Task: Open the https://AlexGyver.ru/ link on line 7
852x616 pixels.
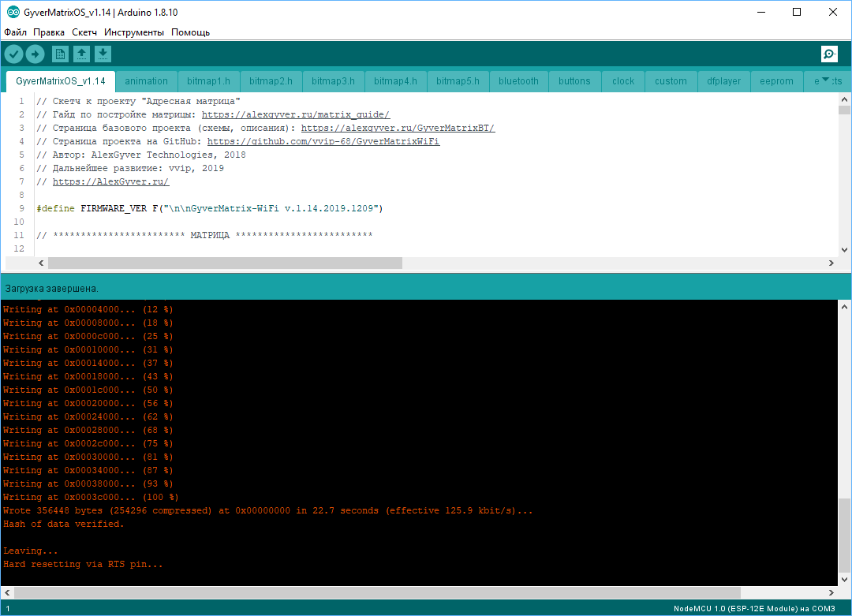Action: (x=111, y=181)
